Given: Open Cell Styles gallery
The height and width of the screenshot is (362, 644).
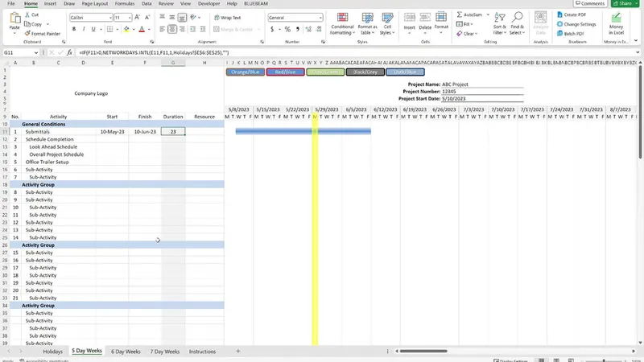Looking at the screenshot, I should 387,24.
